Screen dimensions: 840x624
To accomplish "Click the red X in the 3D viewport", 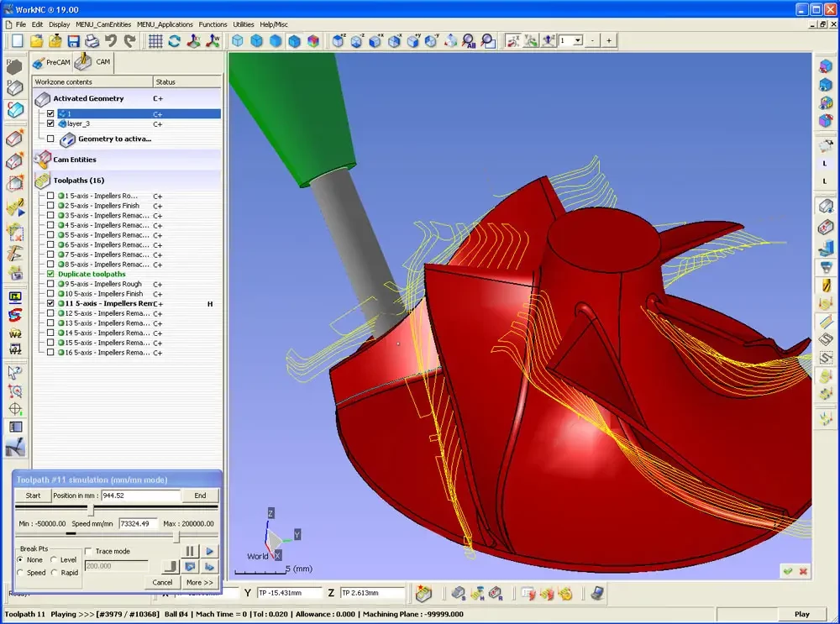I will (x=803, y=571).
